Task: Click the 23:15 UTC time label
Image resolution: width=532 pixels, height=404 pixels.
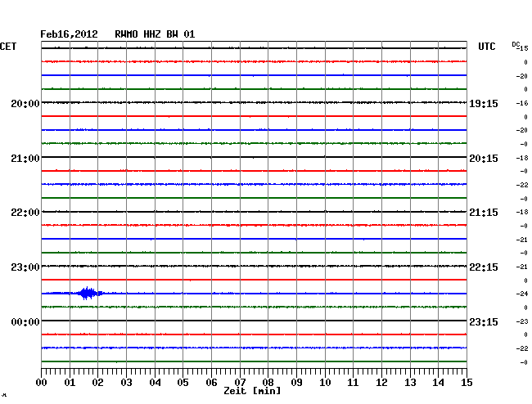Action: click(x=484, y=321)
